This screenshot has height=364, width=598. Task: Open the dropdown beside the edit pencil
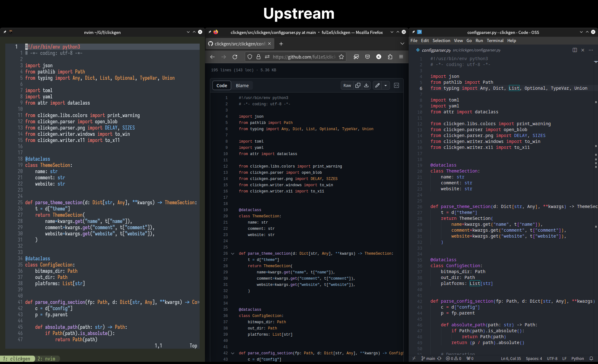click(386, 85)
